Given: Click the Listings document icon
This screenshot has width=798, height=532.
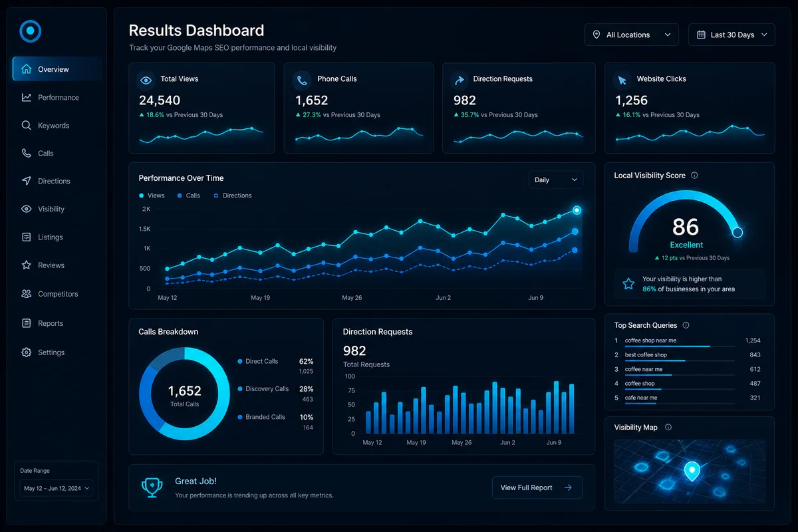Looking at the screenshot, I should pos(27,237).
